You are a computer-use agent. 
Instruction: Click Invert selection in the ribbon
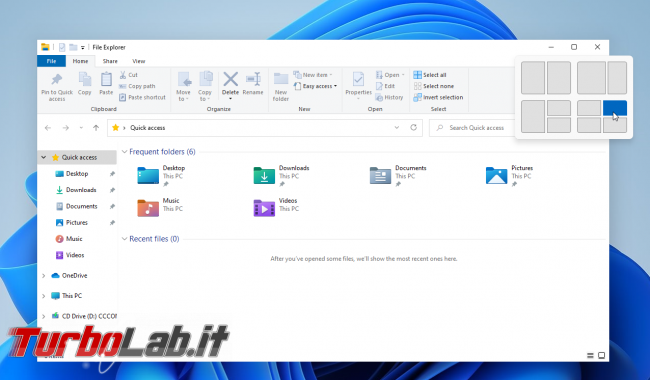point(438,97)
